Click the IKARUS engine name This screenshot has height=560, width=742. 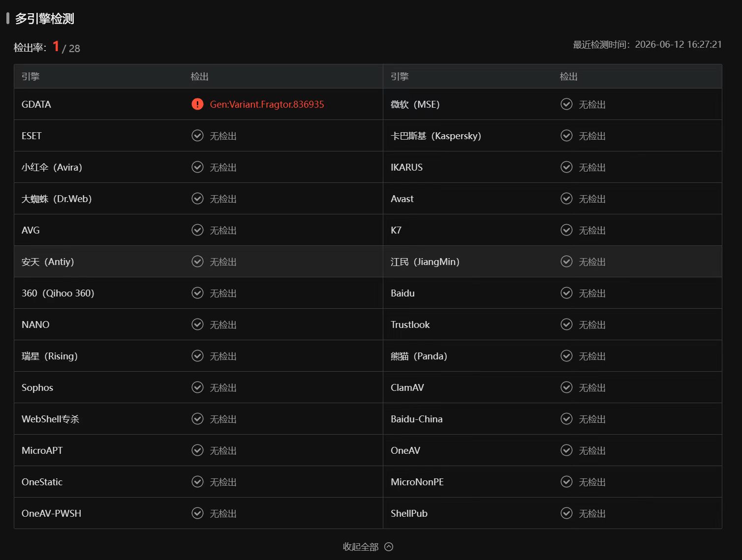pyautogui.click(x=406, y=167)
